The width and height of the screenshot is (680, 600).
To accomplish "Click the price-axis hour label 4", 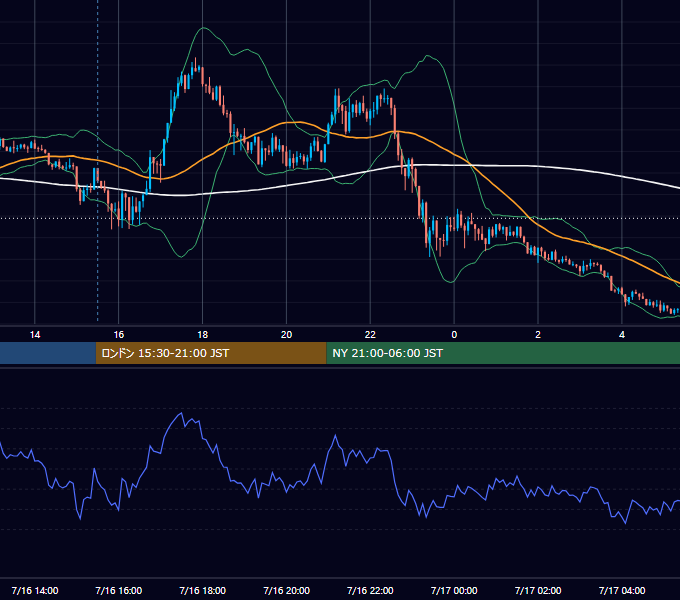I will (622, 335).
